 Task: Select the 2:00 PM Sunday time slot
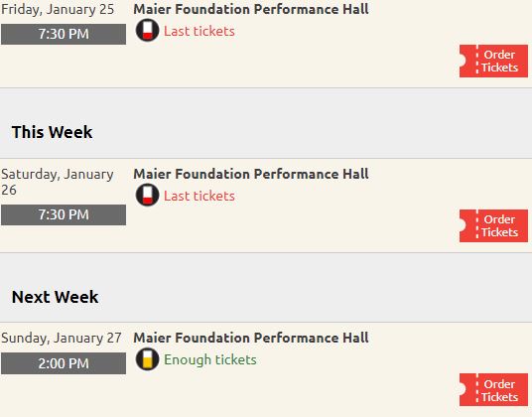[x=64, y=363]
